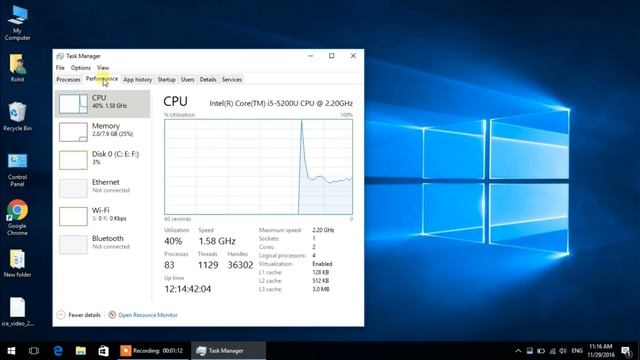The image size is (640, 360).
Task: Switch to the App history tab
Action: coord(138,80)
